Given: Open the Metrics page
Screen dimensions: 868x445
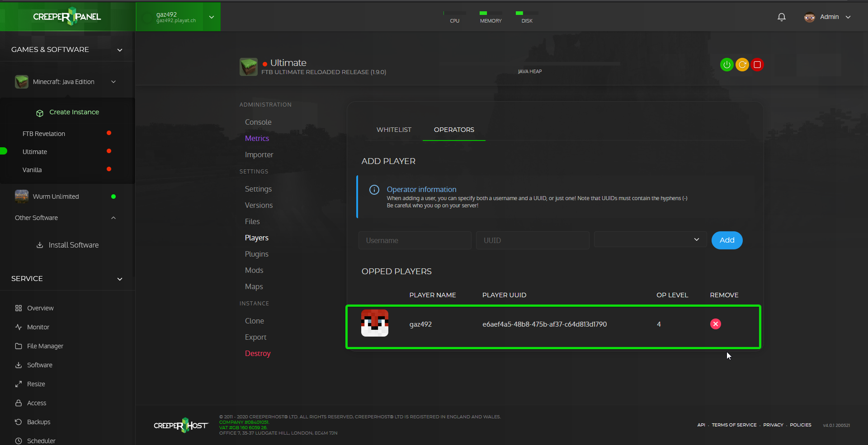Looking at the screenshot, I should click(x=257, y=138).
